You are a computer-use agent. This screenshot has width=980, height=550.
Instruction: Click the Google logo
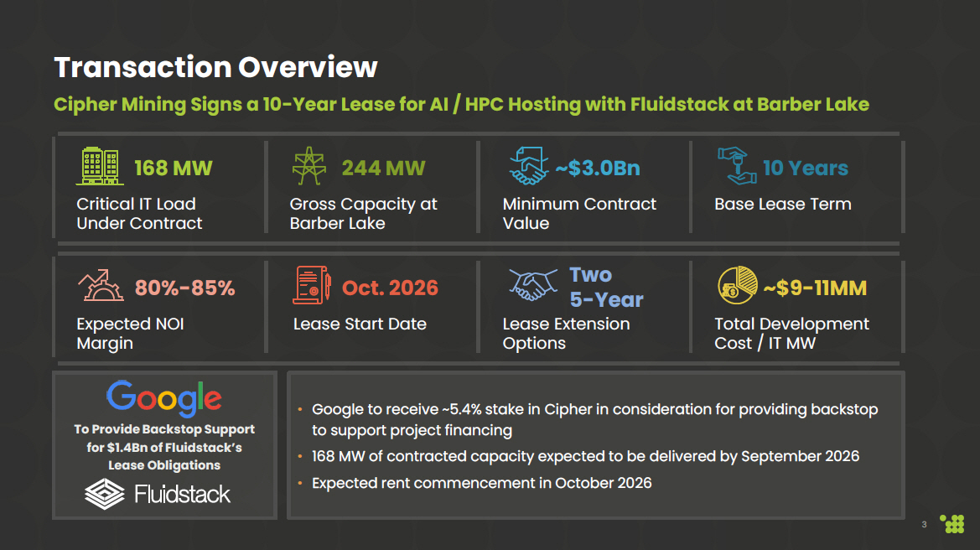click(164, 398)
